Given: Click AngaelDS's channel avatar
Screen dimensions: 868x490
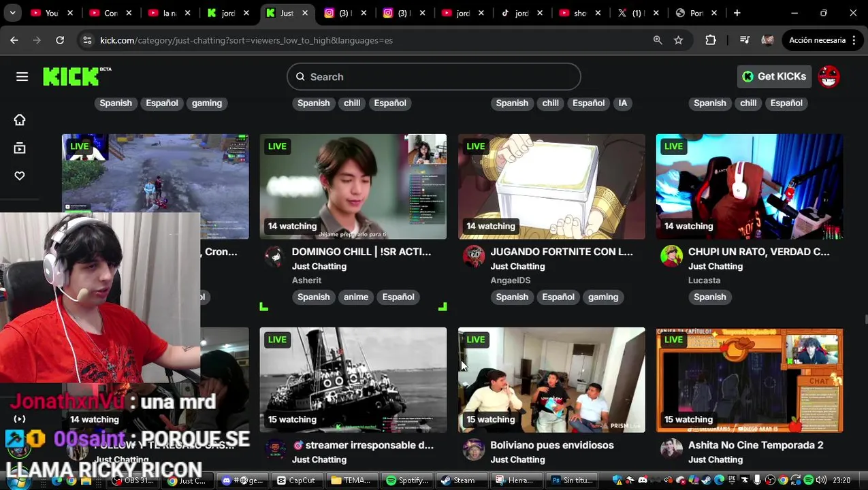Looking at the screenshot, I should pyautogui.click(x=473, y=256).
